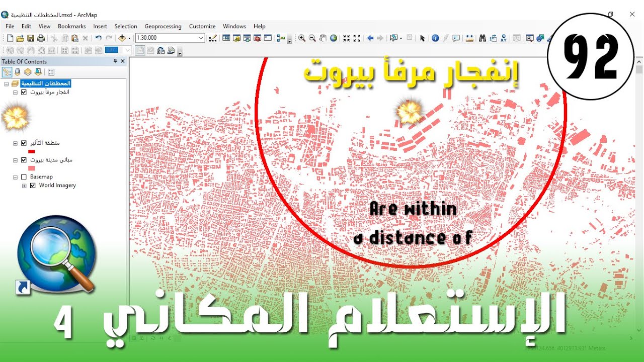Open the map scale 1:30,000 dropdown
Image resolution: width=644 pixels, height=362 pixels.
pos(201,38)
